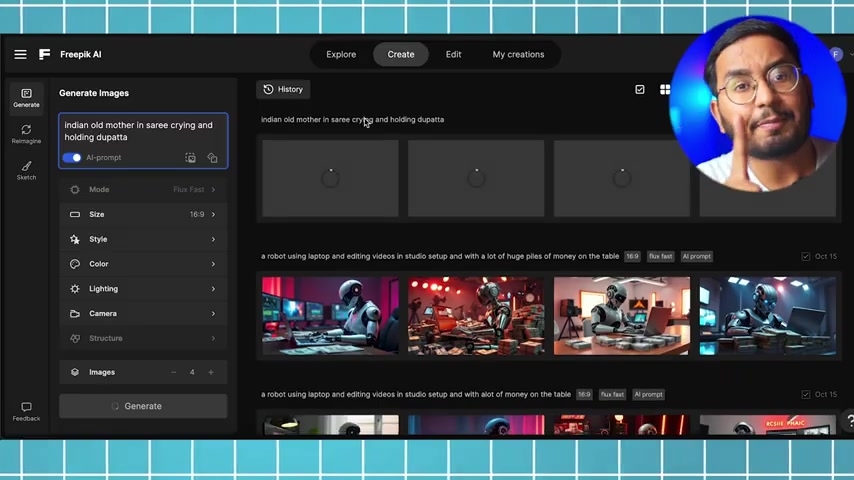Click the Camera icon

[75, 314]
